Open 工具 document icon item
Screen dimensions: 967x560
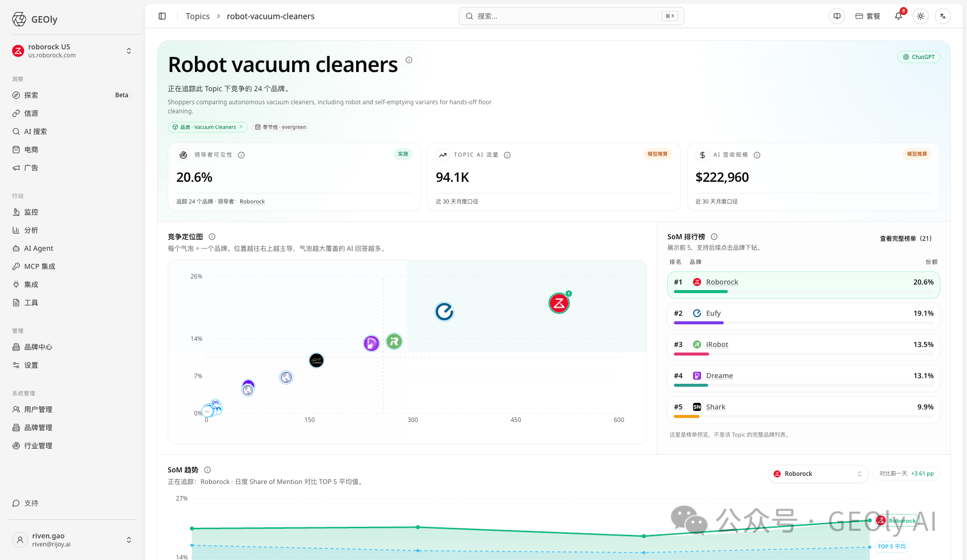click(x=73, y=303)
